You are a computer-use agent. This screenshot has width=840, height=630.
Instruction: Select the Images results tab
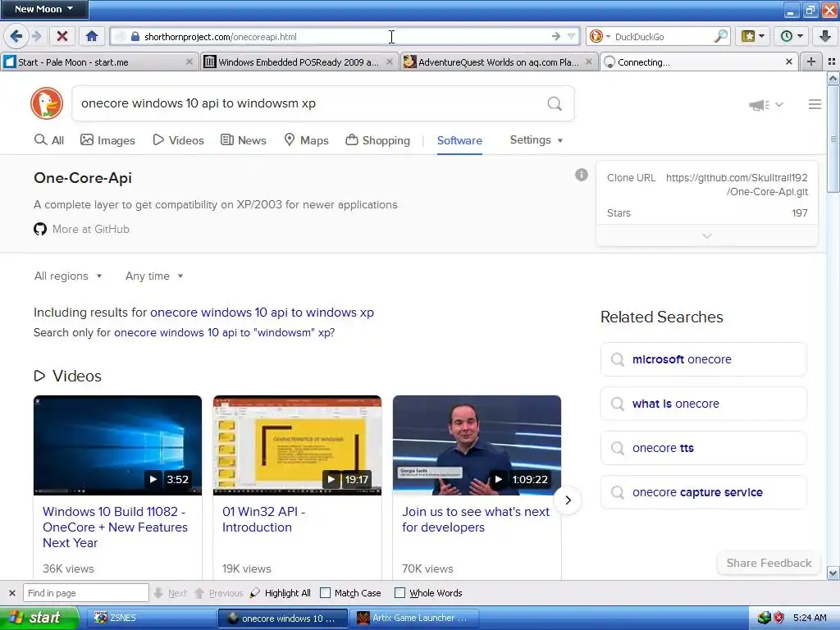click(107, 140)
